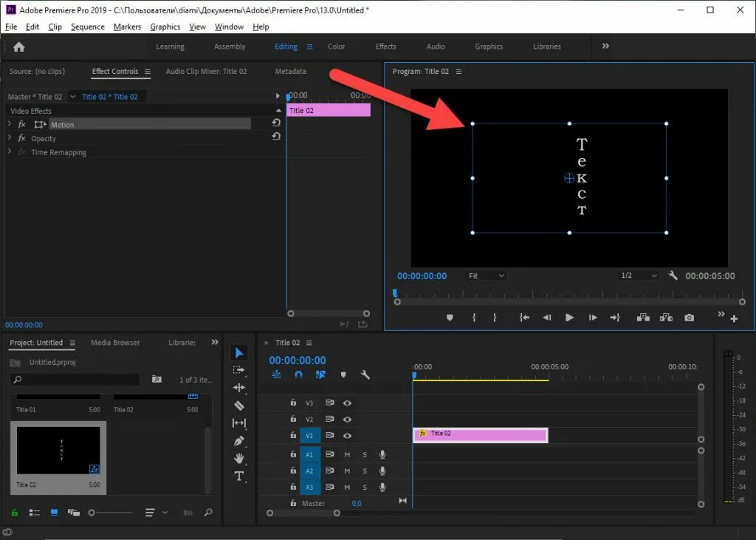Open the Sequence menu
This screenshot has height=540, width=756.
click(x=87, y=27)
